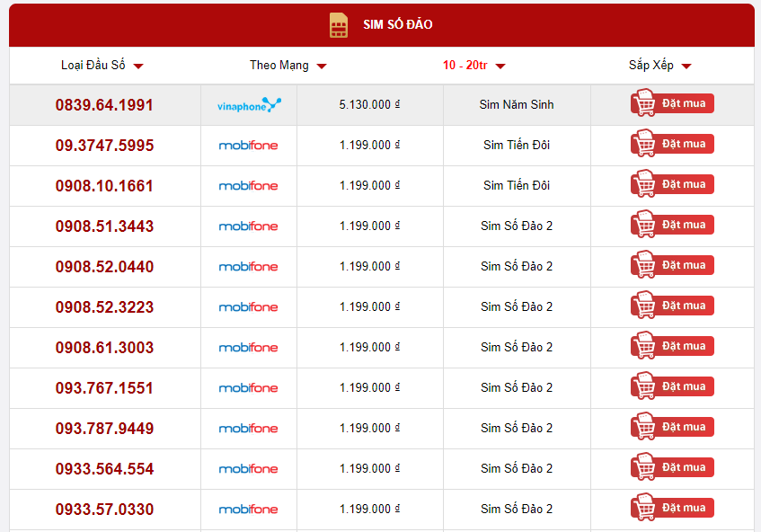Click Sim Số Đảo 2 for 093.767.1551
The height and width of the screenshot is (532, 761).
point(517,387)
